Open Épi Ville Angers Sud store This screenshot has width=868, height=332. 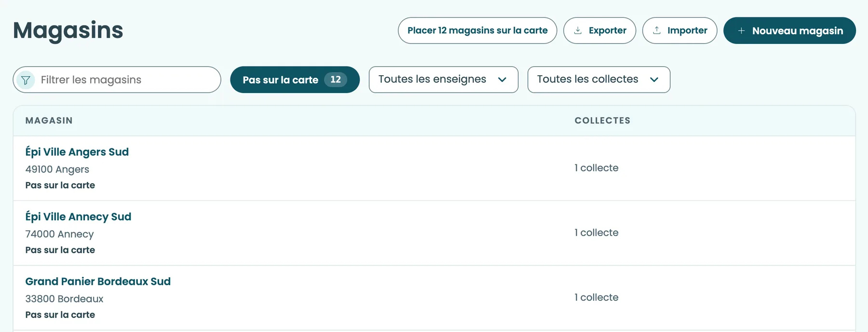pyautogui.click(x=77, y=152)
